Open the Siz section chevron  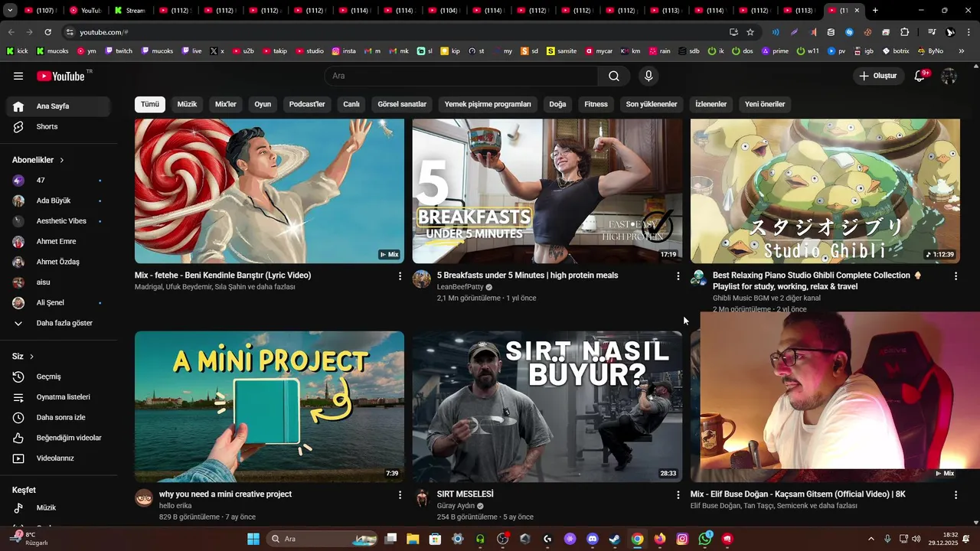tap(31, 357)
